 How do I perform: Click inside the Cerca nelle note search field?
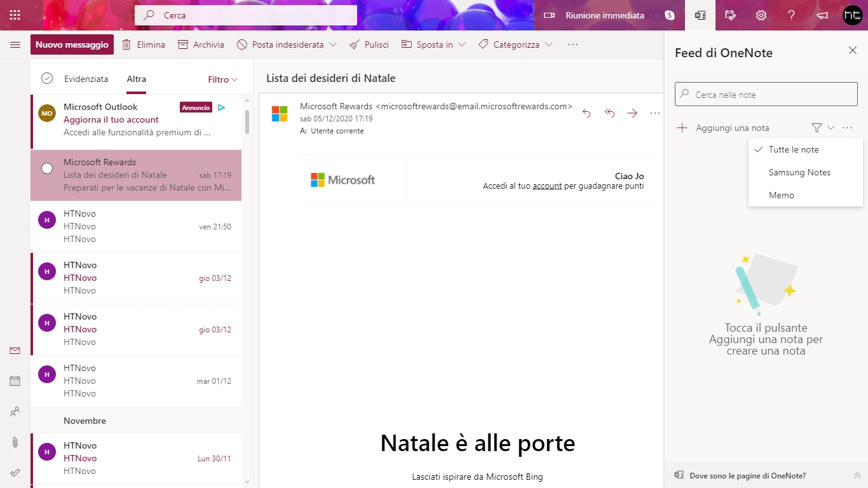766,93
